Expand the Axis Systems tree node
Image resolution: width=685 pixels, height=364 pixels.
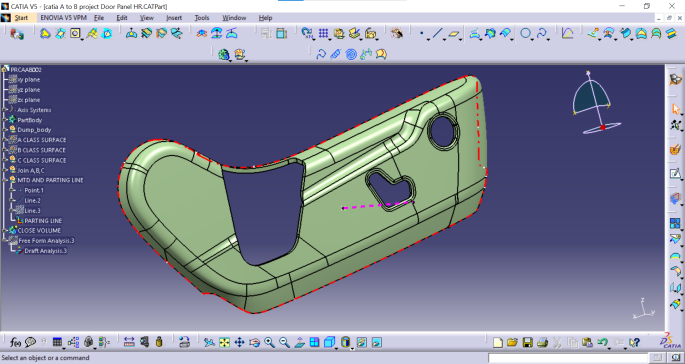click(x=4, y=110)
